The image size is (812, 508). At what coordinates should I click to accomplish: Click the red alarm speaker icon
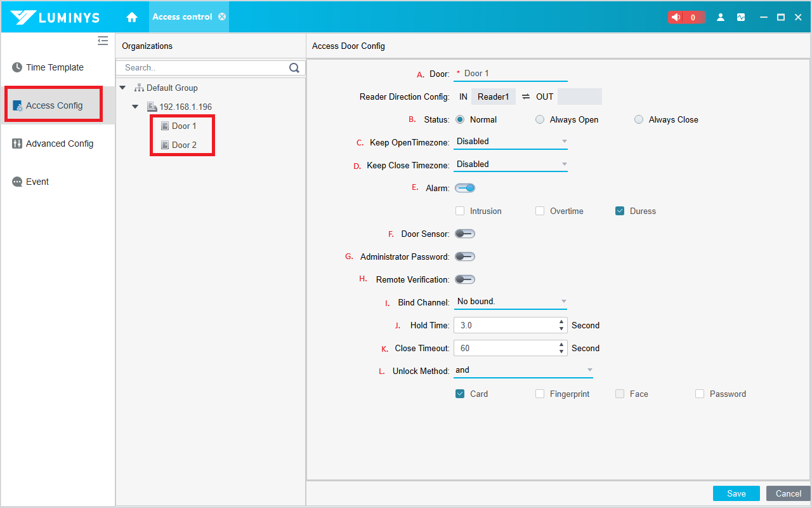click(x=676, y=17)
